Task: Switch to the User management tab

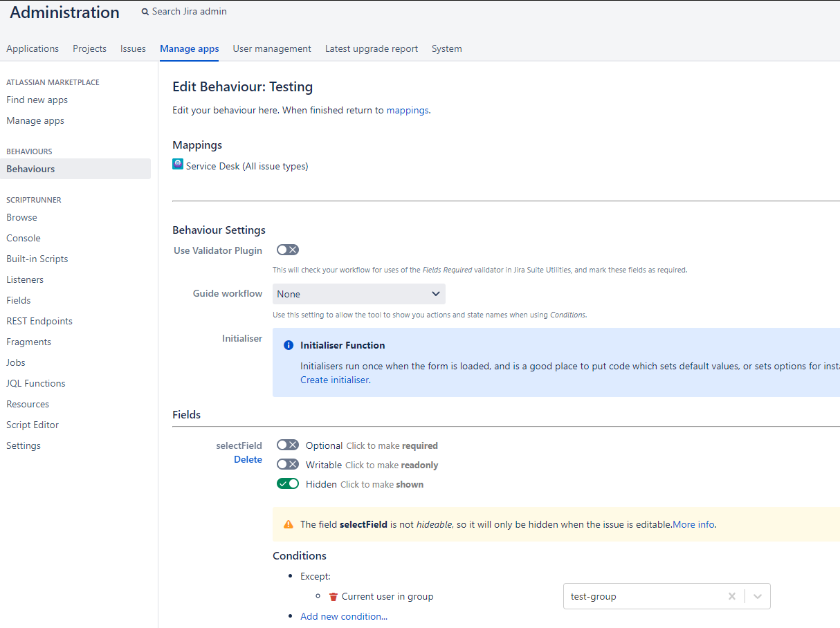Action: click(x=271, y=48)
